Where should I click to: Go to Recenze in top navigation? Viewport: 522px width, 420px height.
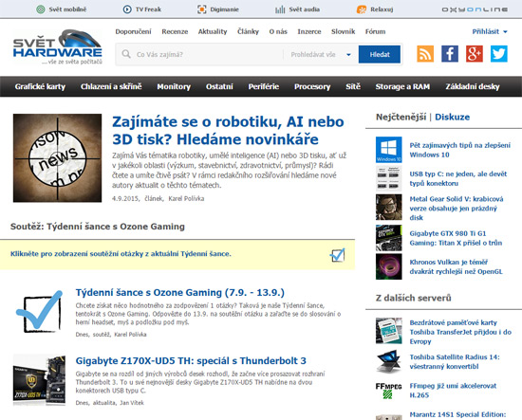tap(175, 31)
